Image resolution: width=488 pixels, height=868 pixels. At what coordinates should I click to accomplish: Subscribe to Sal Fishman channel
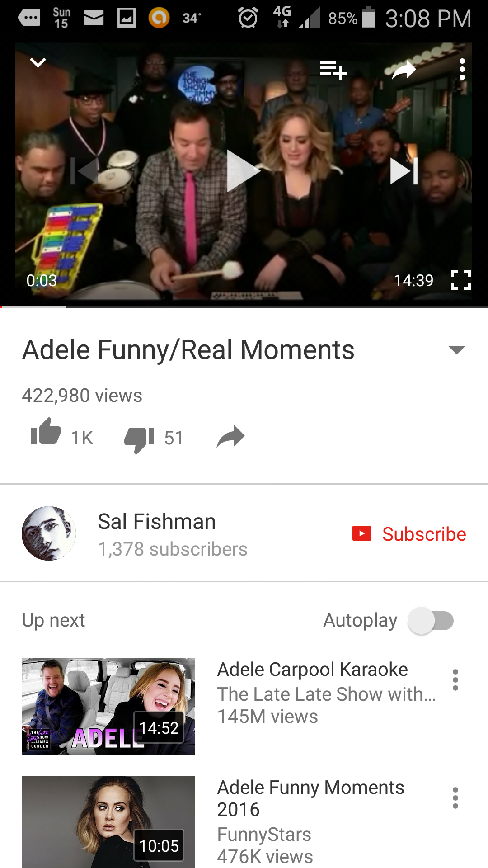click(409, 534)
